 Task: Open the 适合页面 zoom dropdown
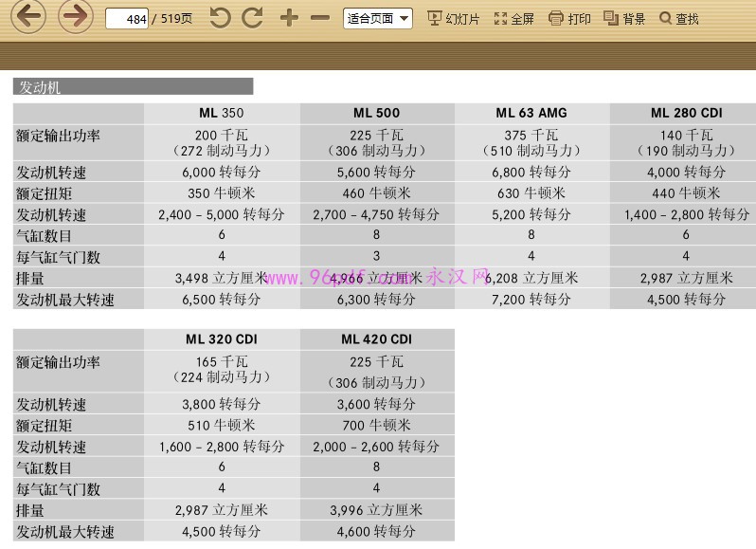(377, 19)
